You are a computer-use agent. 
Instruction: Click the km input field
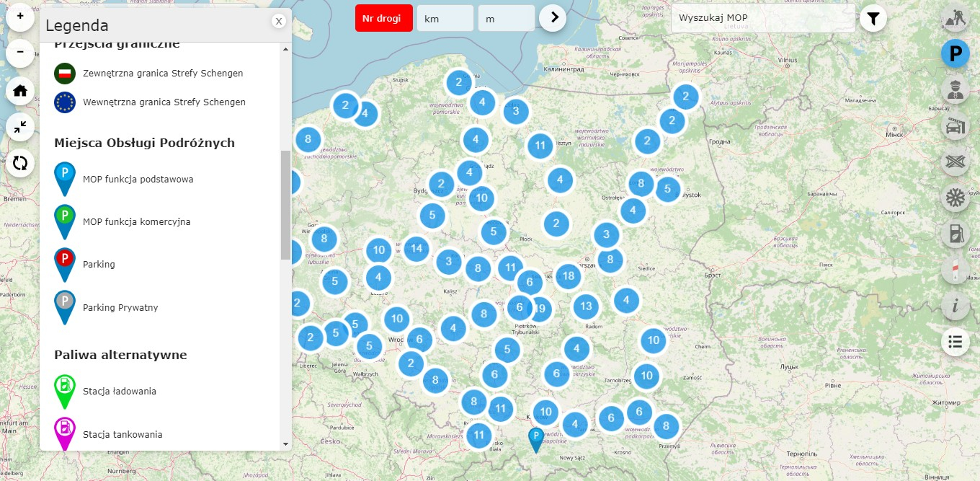[445, 18]
